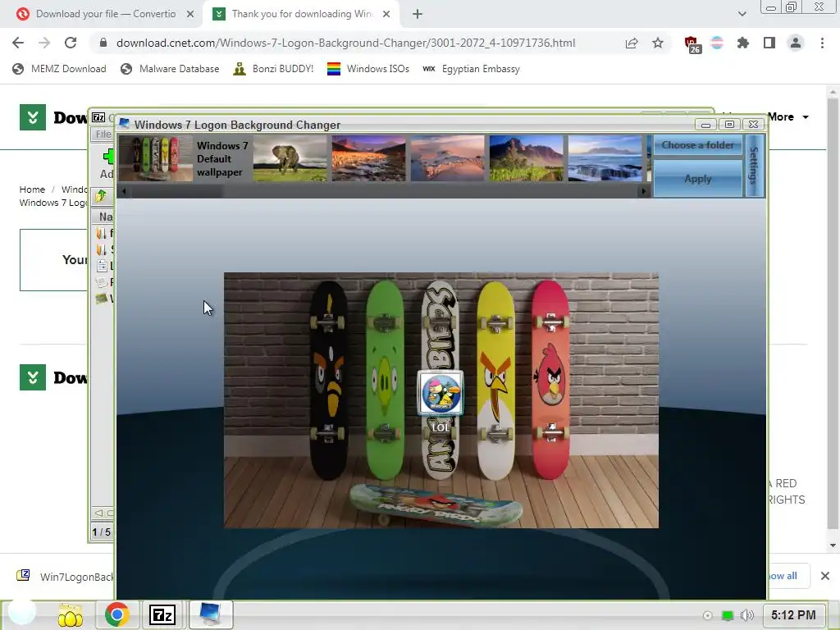
Task: Open a new Chrome tab
Action: (x=418, y=15)
